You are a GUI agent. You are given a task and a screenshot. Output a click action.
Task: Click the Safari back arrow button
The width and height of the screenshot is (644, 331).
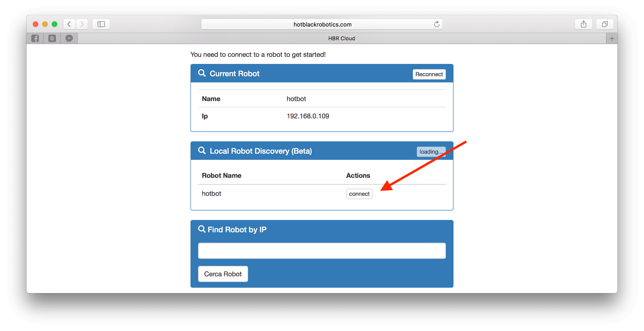(69, 24)
